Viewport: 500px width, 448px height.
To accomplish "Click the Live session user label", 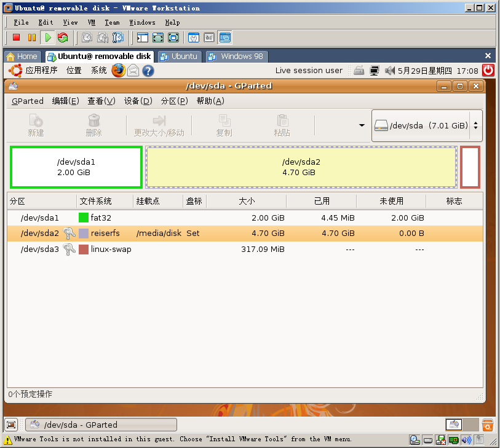I will pyautogui.click(x=309, y=71).
